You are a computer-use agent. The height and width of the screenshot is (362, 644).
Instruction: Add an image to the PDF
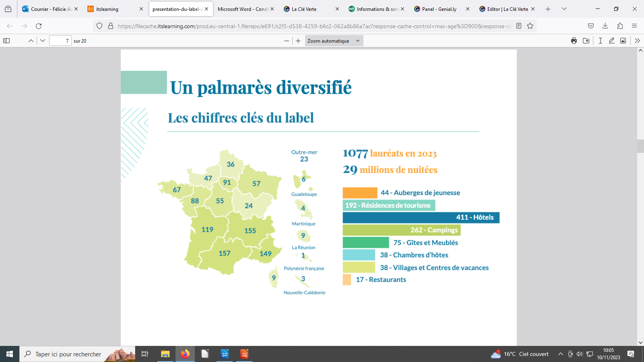click(x=623, y=41)
